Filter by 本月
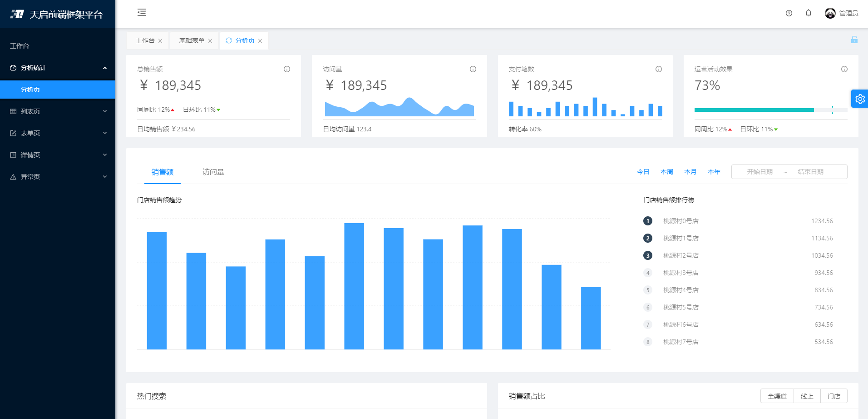This screenshot has width=868, height=419. [690, 172]
